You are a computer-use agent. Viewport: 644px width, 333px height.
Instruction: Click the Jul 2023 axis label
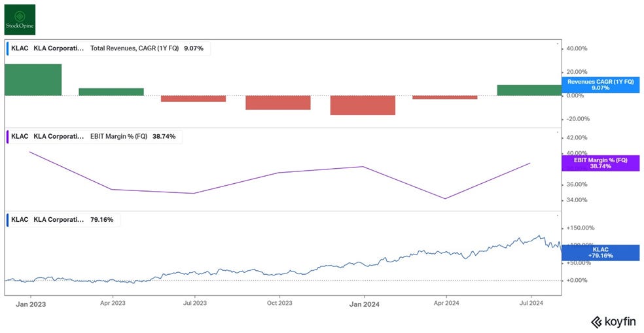click(x=194, y=305)
